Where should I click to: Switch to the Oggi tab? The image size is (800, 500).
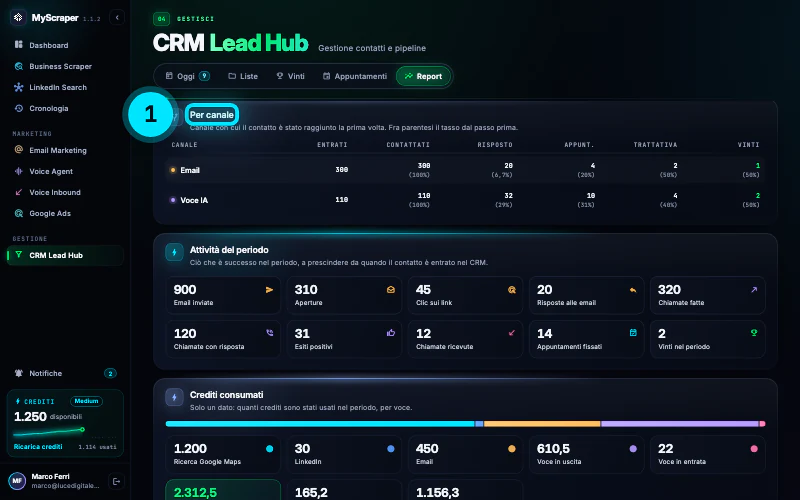point(187,76)
